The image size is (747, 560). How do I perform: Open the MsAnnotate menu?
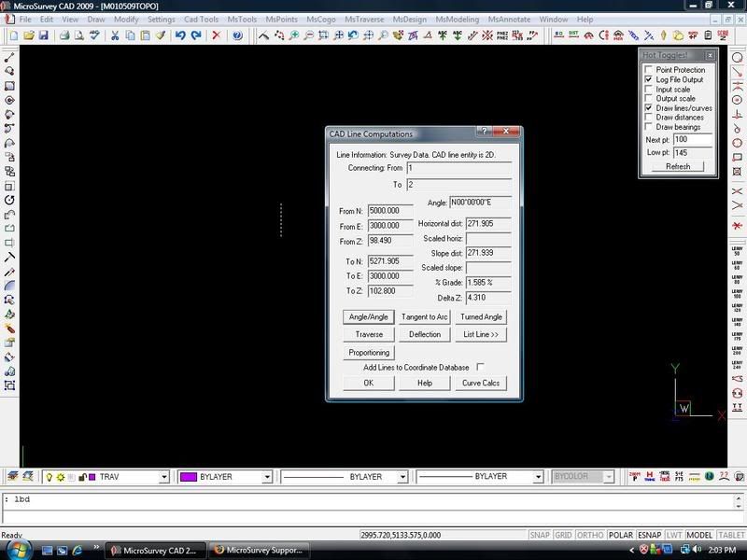(x=509, y=20)
